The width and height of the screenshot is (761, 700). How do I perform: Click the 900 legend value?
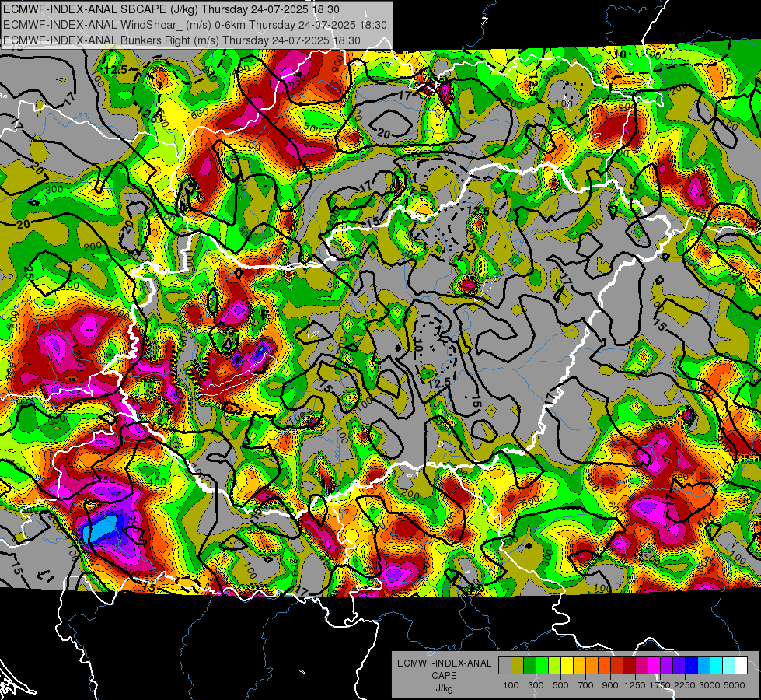coord(610,685)
